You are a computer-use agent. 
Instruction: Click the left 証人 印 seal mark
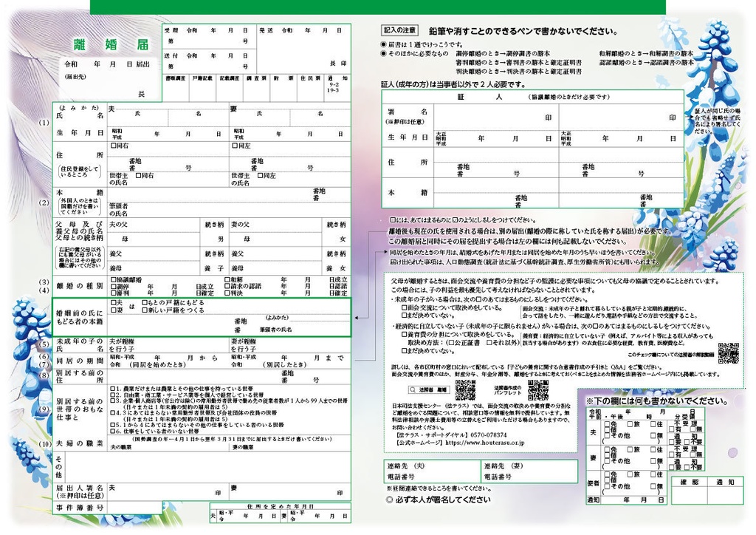[547, 117]
